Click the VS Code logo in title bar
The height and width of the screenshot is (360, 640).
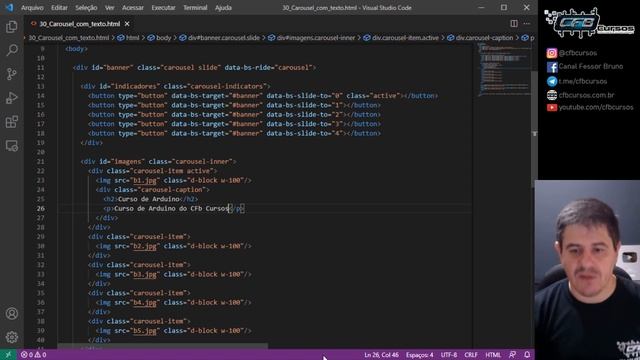[x=9, y=7]
